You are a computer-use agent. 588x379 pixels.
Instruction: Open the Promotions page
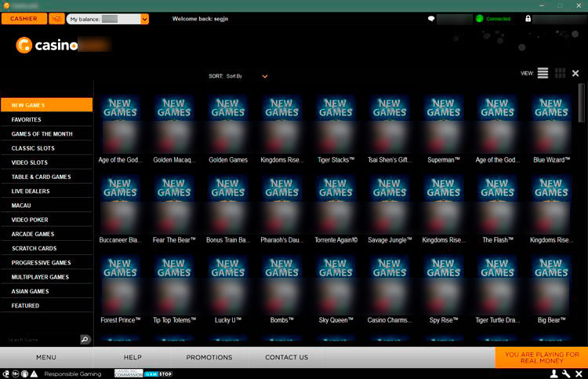tap(209, 357)
